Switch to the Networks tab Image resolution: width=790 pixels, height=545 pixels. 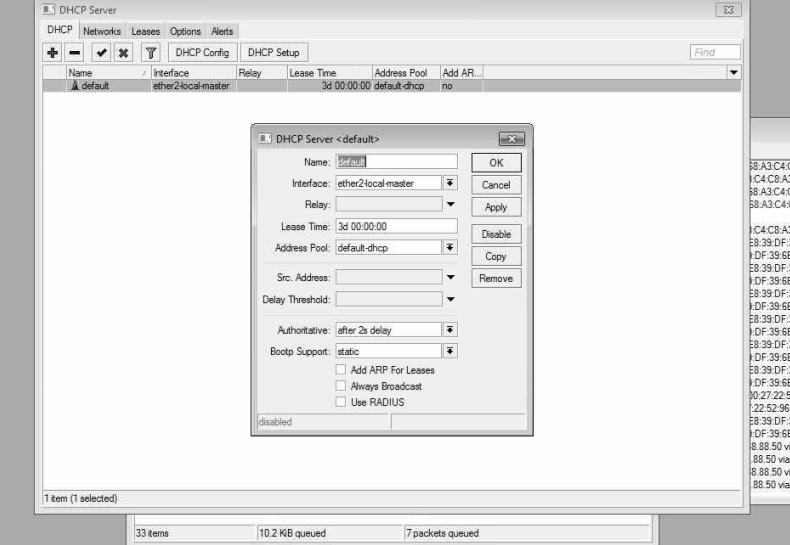[102, 31]
